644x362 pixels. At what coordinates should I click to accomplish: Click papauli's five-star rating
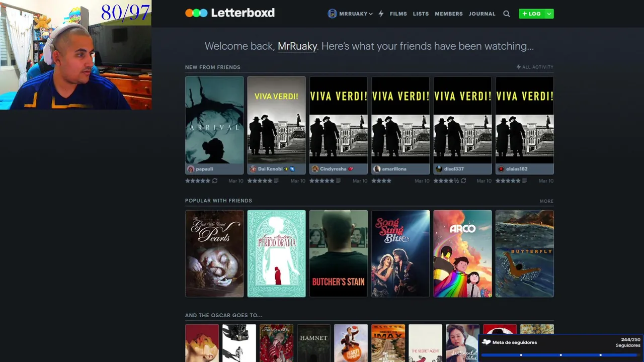[198, 180]
